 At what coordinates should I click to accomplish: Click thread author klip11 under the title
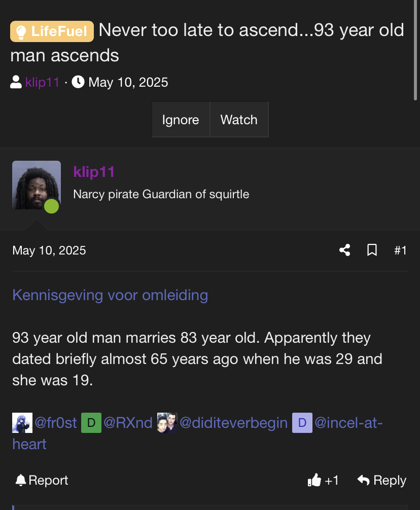(43, 82)
